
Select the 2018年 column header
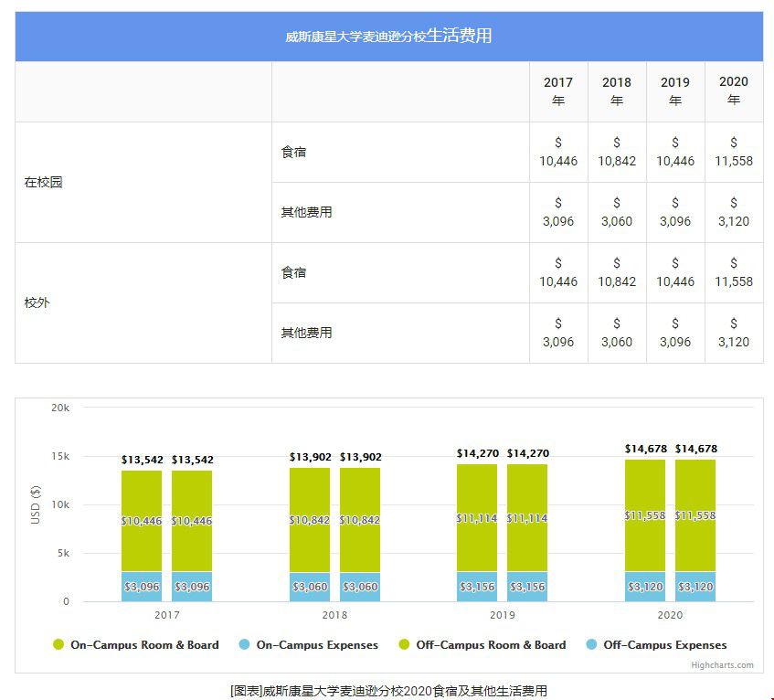(x=617, y=91)
